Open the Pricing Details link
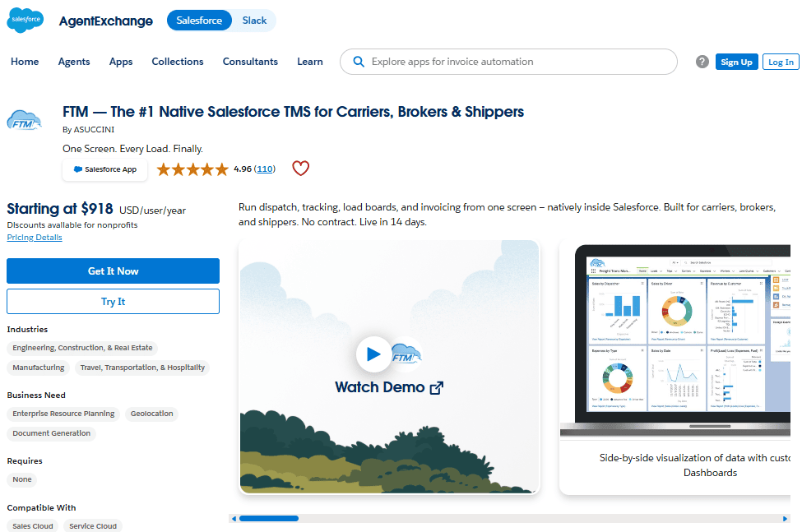The width and height of the screenshot is (802, 532). 35,237
